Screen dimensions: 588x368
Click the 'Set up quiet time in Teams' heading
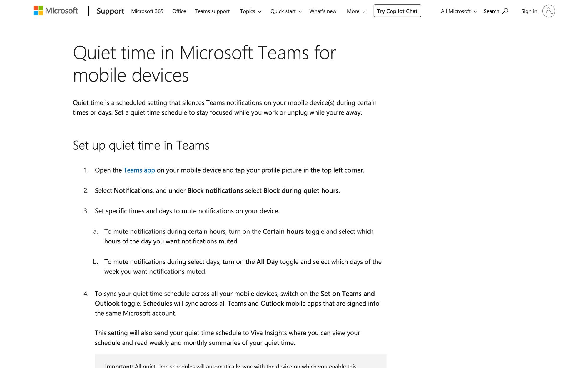[x=141, y=145]
